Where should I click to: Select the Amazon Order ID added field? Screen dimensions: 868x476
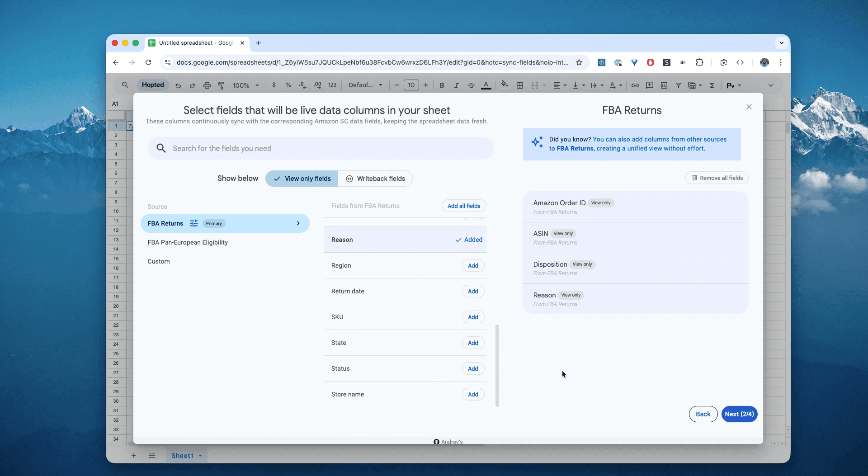pos(635,207)
